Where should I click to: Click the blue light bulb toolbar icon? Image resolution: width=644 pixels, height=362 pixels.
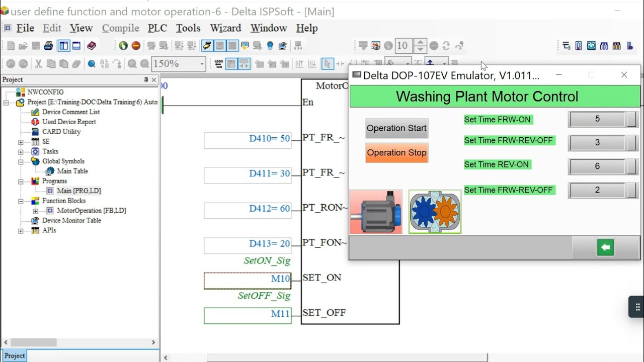270,46
